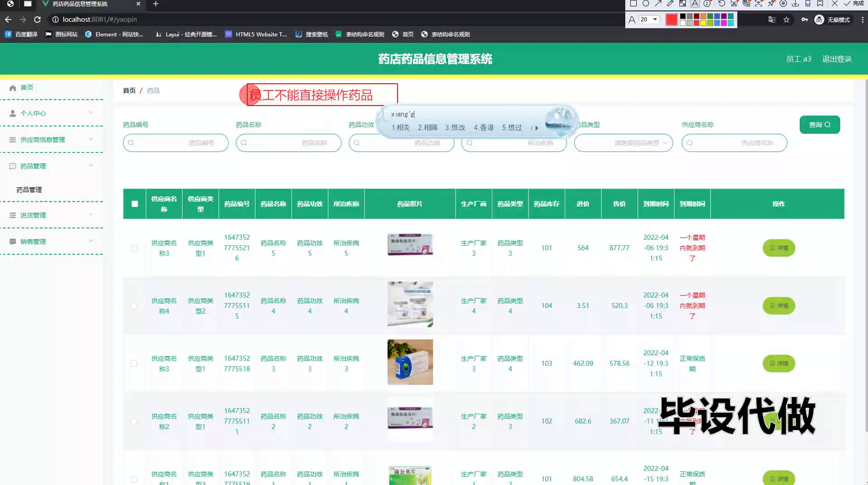Open the font size 20 dropdown
868x485 pixels.
pos(649,19)
